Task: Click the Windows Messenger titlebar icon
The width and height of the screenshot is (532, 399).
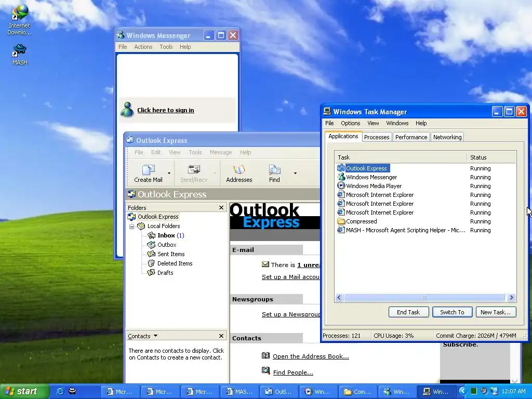Action: [121, 35]
